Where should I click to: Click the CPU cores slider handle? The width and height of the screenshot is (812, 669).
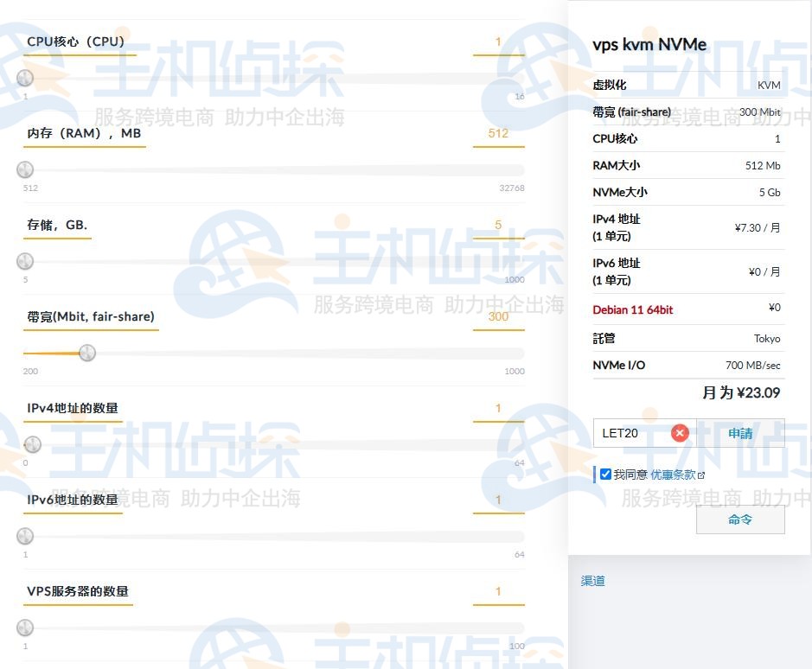(x=25, y=79)
